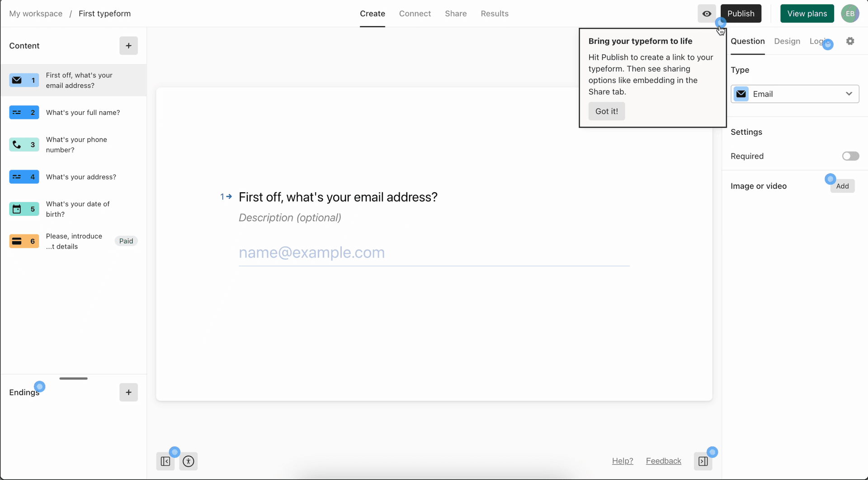
Task: Select the date of birth question
Action: coord(73,209)
